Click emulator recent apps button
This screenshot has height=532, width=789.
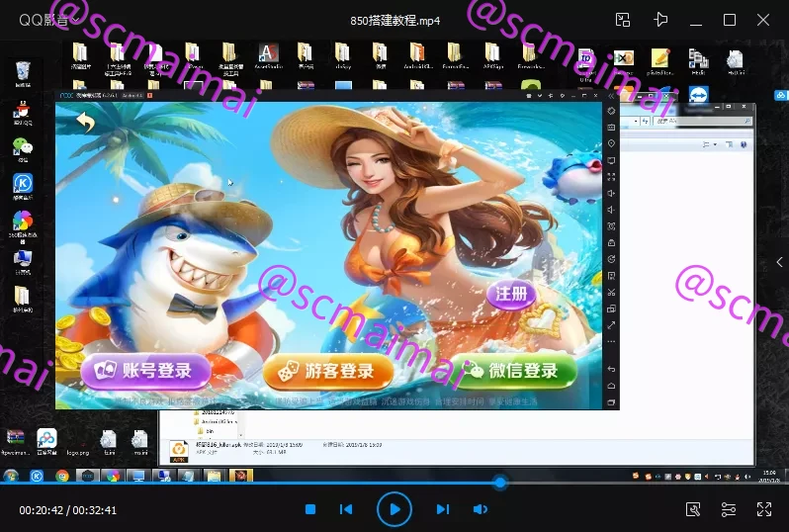[x=611, y=402]
